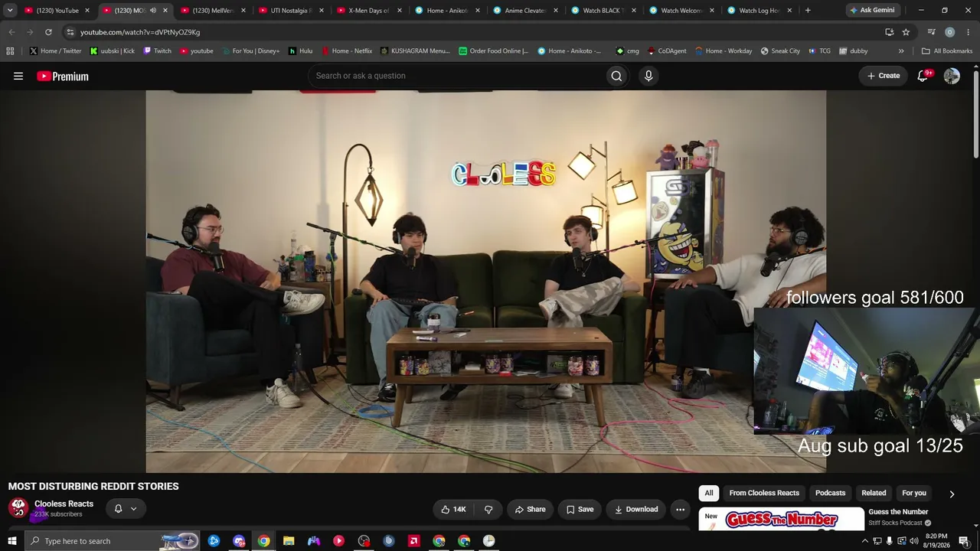This screenshot has width=980, height=551.
Task: Switch to Watch BLACK tab
Action: click(x=603, y=11)
